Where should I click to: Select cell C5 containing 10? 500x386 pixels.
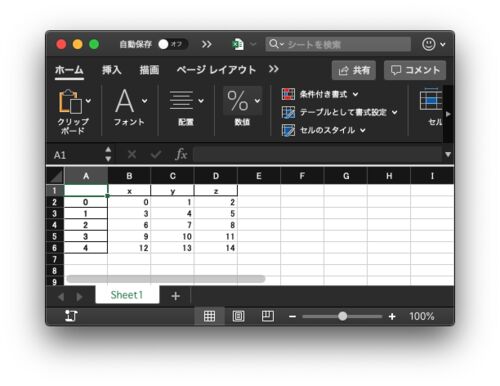click(x=172, y=236)
